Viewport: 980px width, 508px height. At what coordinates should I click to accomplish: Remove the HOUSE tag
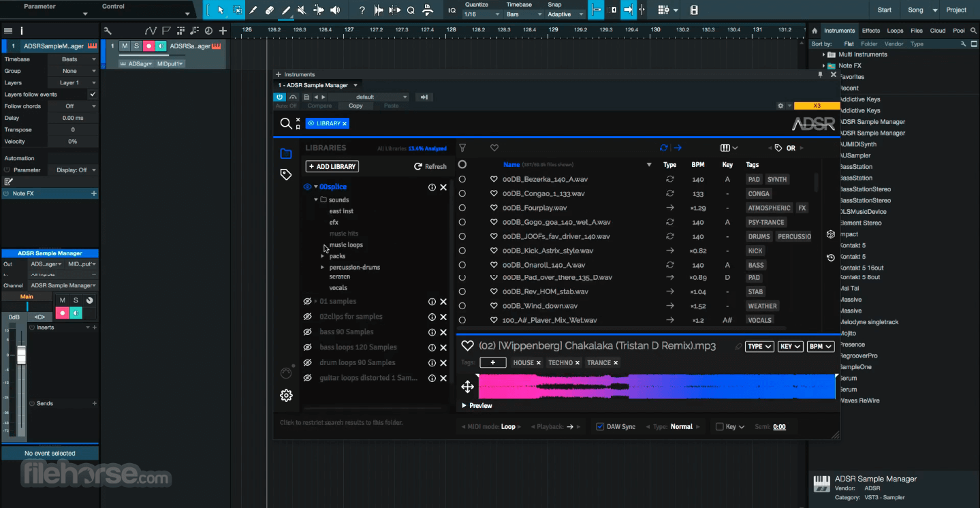pos(539,363)
